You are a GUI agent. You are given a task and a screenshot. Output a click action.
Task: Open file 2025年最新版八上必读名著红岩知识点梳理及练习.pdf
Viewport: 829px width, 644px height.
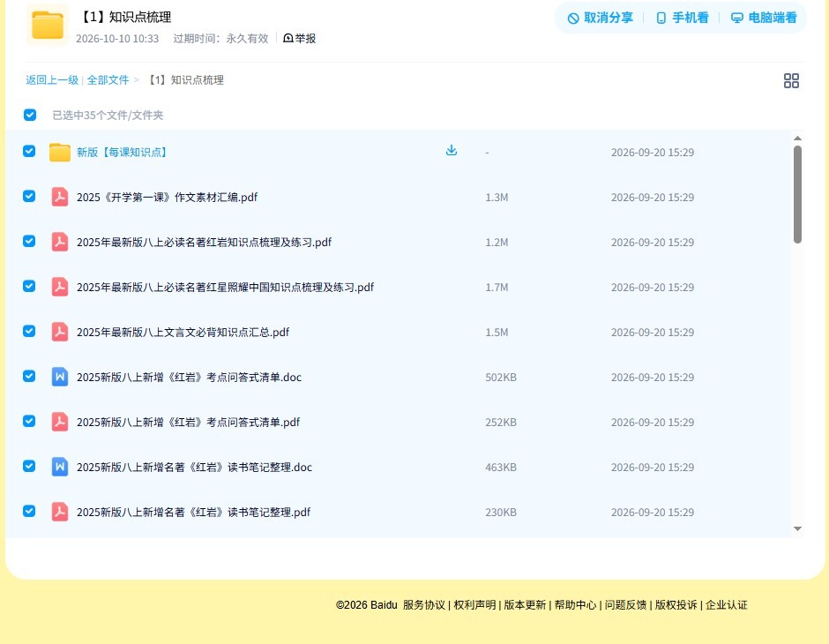(204, 242)
